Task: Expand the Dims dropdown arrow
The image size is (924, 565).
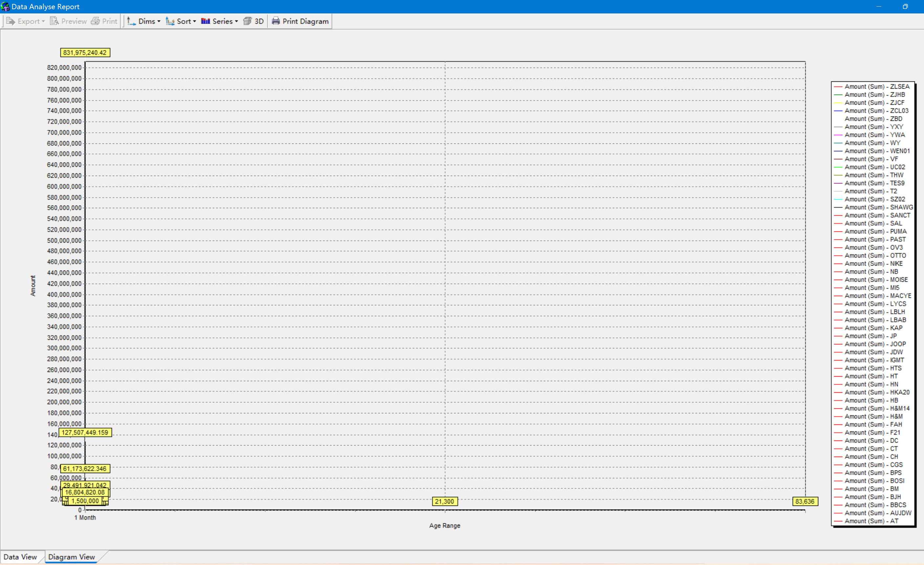Action: click(x=159, y=21)
